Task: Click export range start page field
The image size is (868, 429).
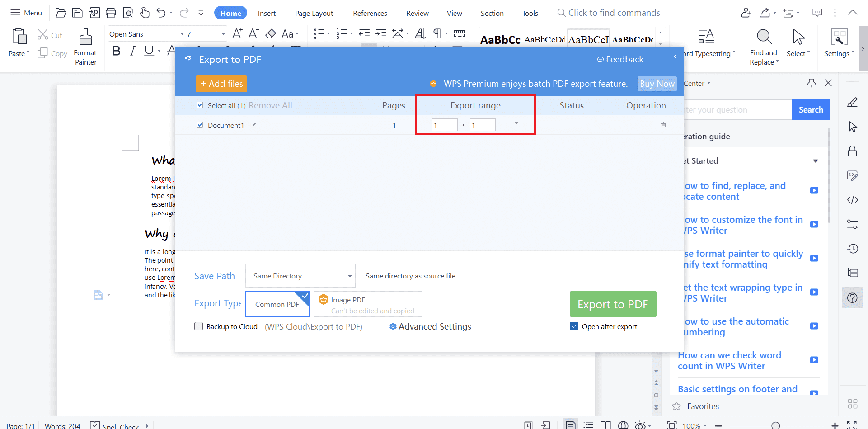Action: (x=445, y=125)
